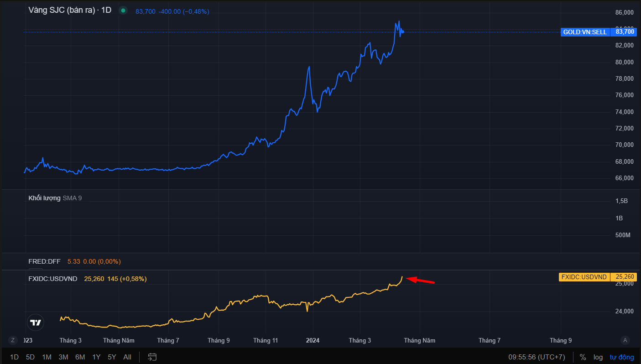Select the All time range
This screenshot has width=641, height=364.
(x=127, y=357)
